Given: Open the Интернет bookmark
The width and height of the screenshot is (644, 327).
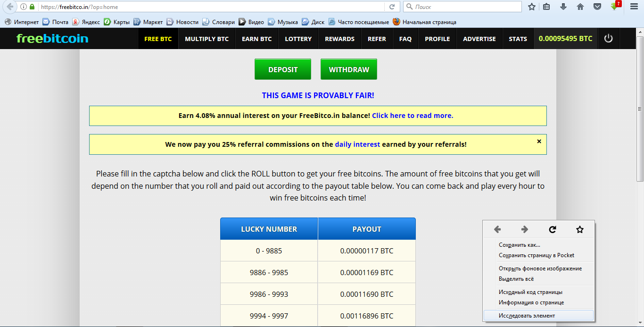Looking at the screenshot, I should [22, 22].
